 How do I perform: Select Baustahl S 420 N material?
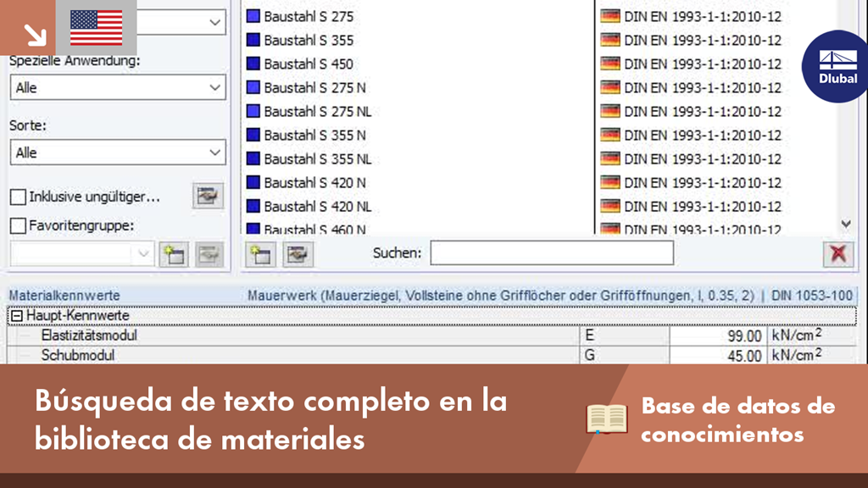[x=315, y=183]
